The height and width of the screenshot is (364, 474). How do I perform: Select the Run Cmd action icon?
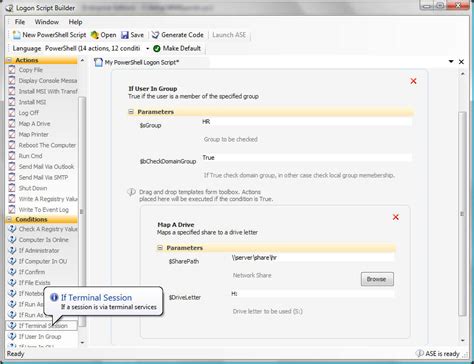pyautogui.click(x=12, y=156)
